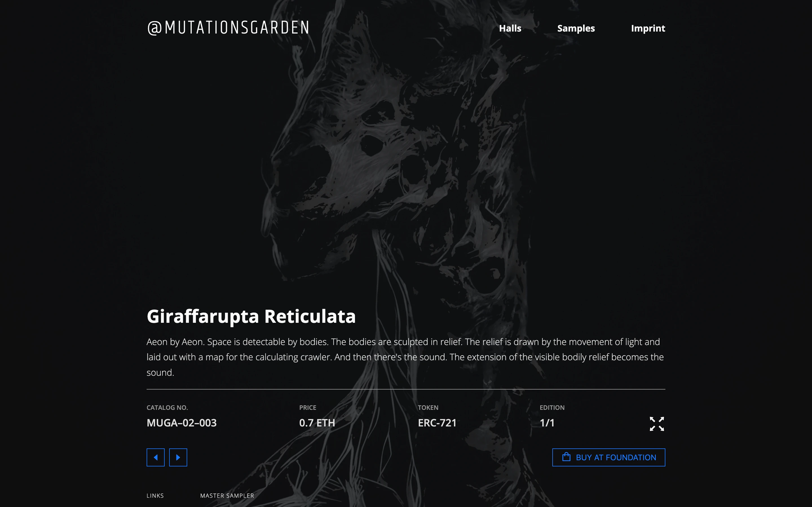The image size is (812, 507).
Task: Click the 1/1 edition value
Action: coord(547,423)
